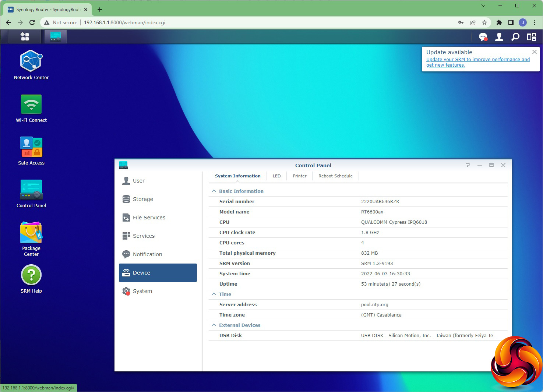Open Package Center from desktop

coord(31,239)
